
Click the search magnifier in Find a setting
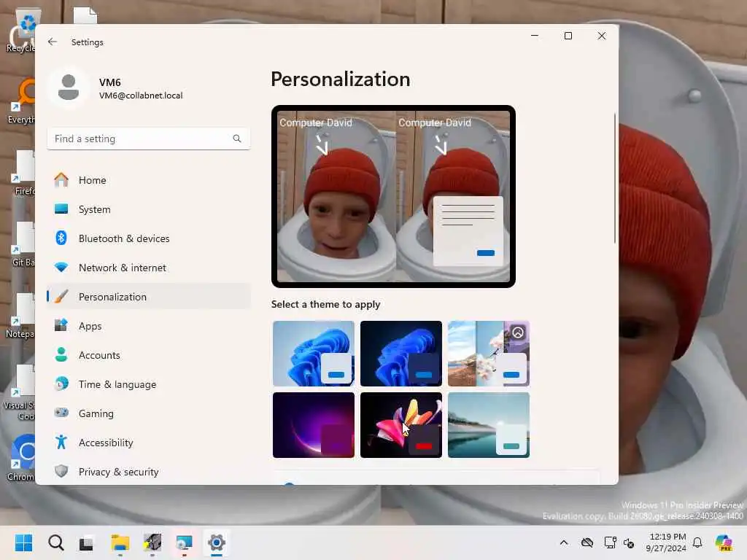point(237,139)
